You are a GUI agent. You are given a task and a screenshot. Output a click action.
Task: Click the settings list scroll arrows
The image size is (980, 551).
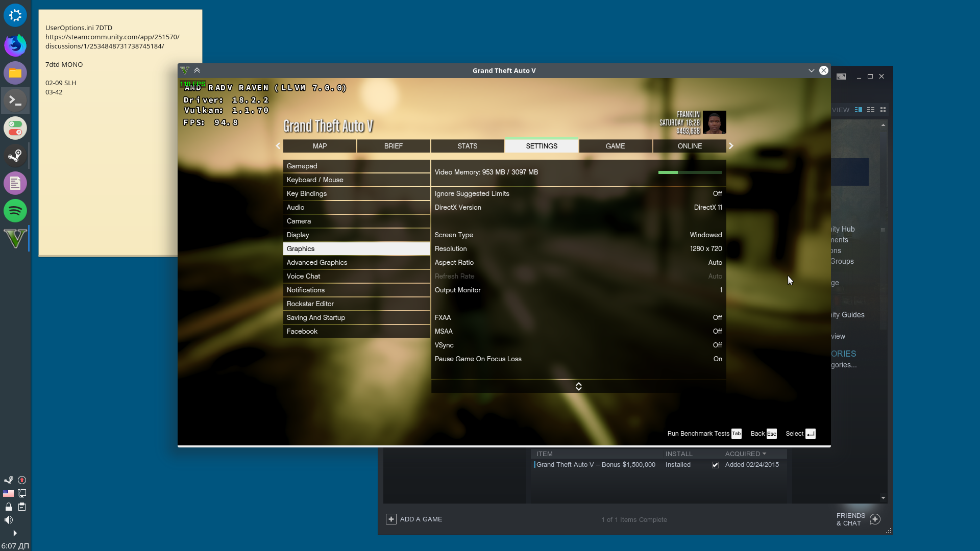pos(578,387)
